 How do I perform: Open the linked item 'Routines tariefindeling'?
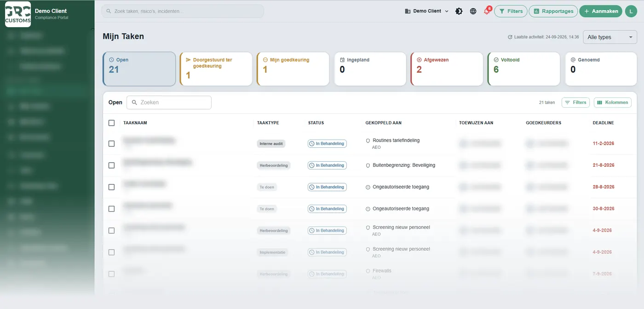[x=396, y=140]
